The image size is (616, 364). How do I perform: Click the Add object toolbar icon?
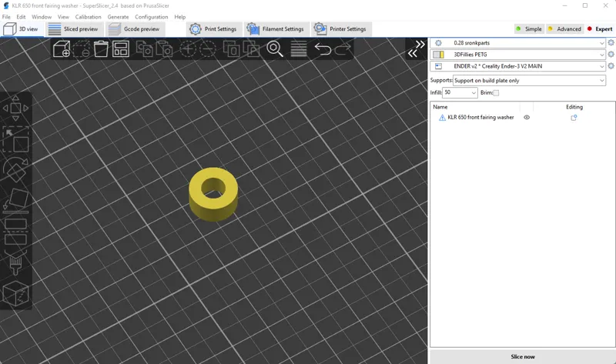pyautogui.click(x=62, y=49)
